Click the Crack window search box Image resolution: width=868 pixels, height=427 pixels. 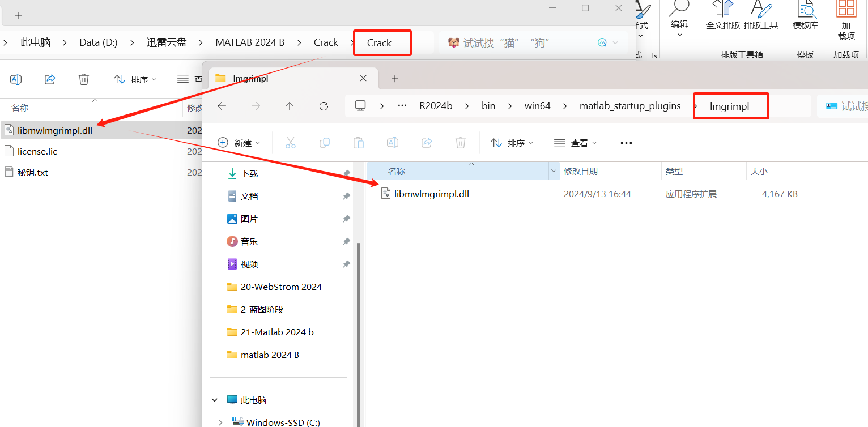tap(533, 42)
